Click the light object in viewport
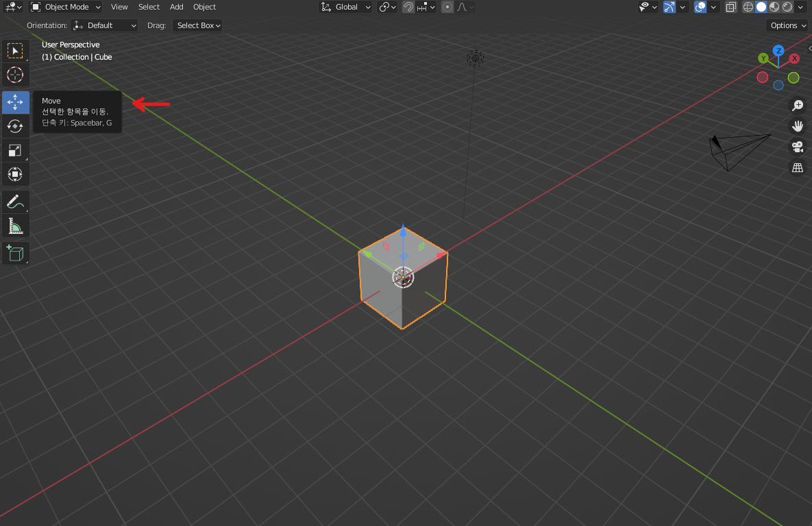The width and height of the screenshot is (812, 526). pos(476,58)
